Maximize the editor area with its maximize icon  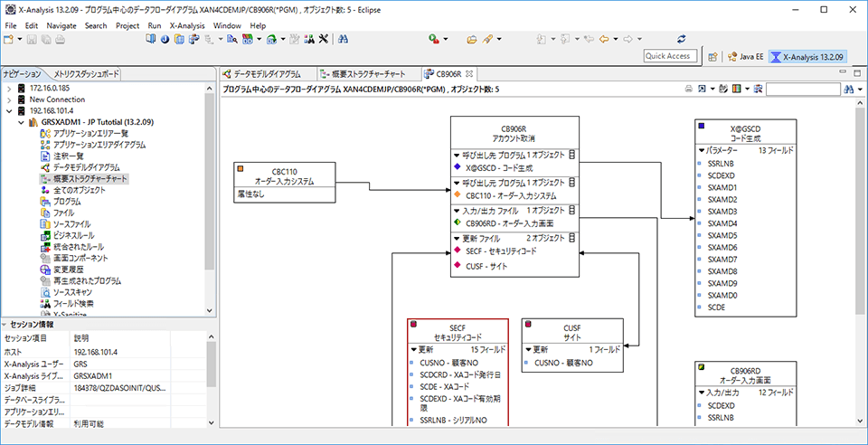857,73
